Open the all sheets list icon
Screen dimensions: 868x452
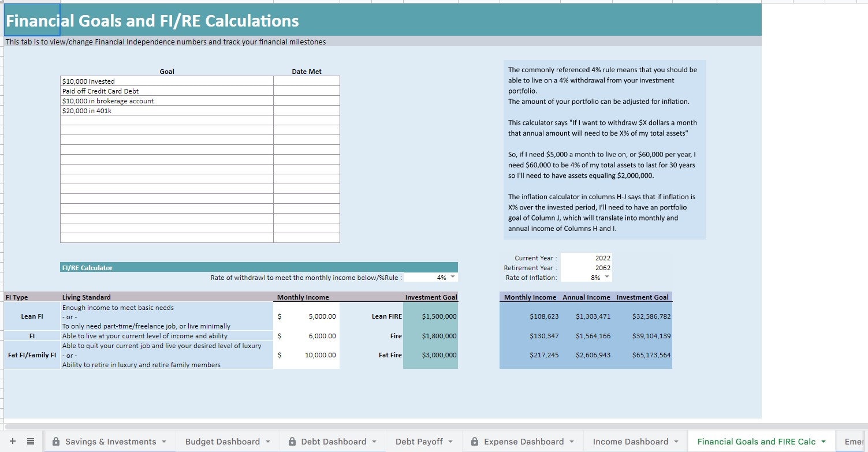point(30,440)
